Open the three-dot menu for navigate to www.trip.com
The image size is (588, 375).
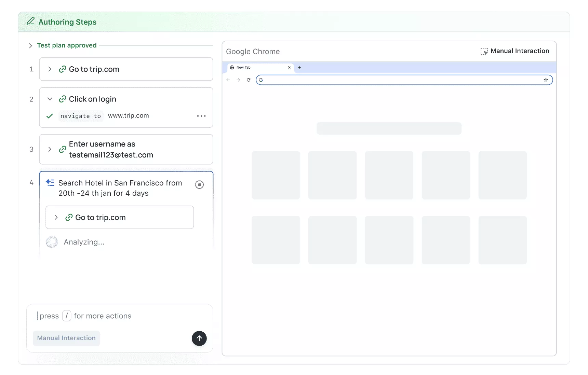201,116
